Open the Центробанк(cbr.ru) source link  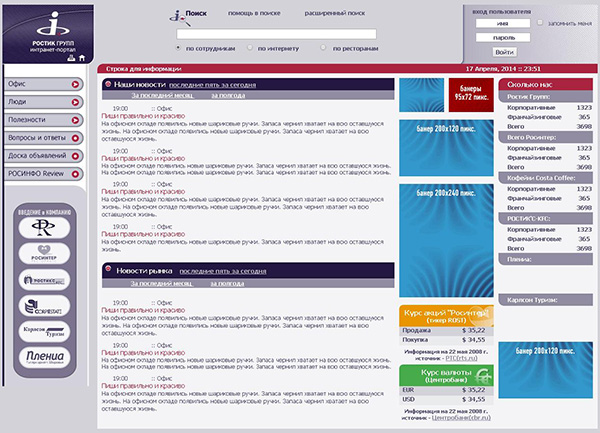(x=461, y=418)
